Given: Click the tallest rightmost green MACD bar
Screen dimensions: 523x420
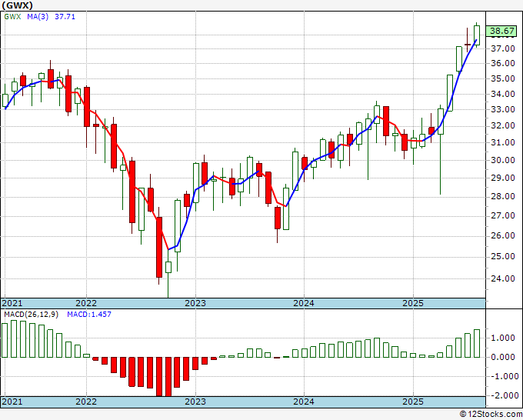Looking at the screenshot, I should pyautogui.click(x=477, y=344).
